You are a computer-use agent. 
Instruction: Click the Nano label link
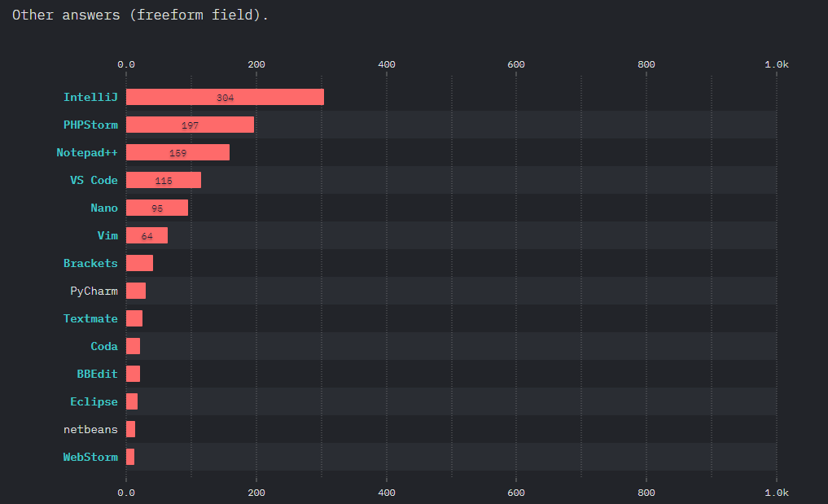104,208
